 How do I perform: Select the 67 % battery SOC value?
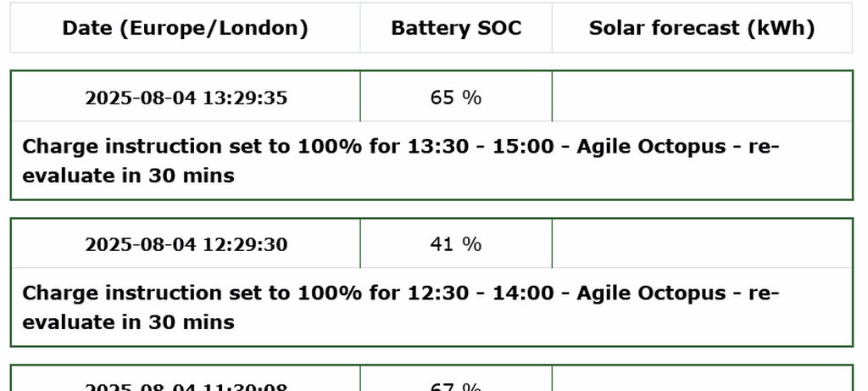pos(456,386)
